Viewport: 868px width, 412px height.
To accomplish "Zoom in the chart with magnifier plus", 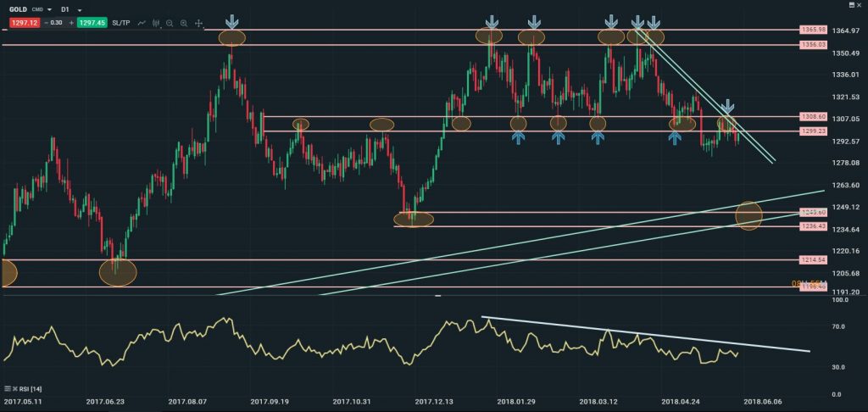I will pos(184,23).
